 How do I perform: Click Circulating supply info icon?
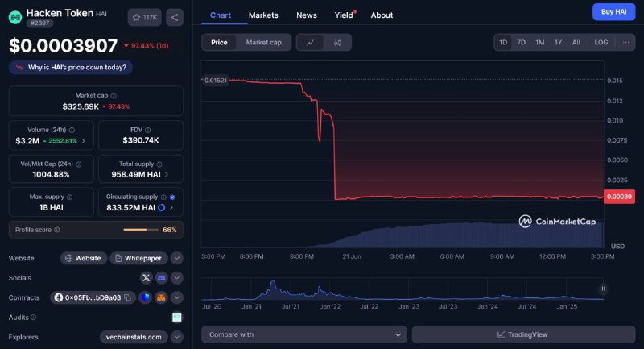[163, 197]
